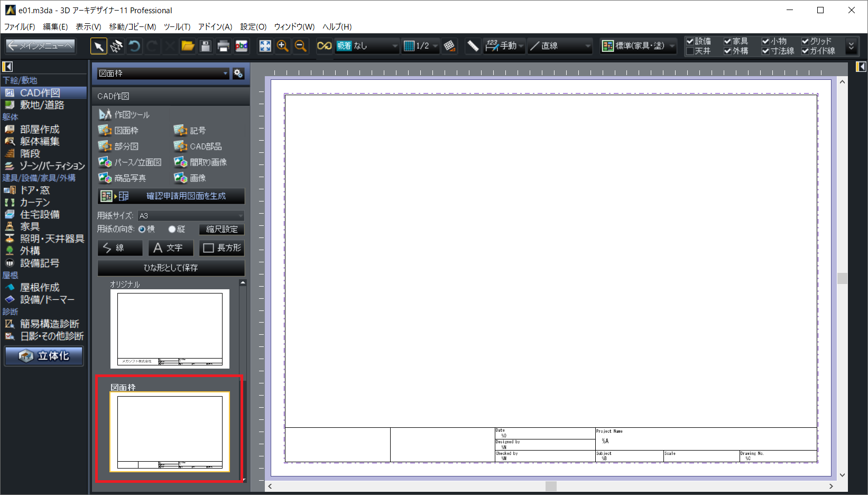Image resolution: width=868 pixels, height=495 pixels.
Task: Open the 用紙サイズ A3 dropdown
Action: coord(191,216)
